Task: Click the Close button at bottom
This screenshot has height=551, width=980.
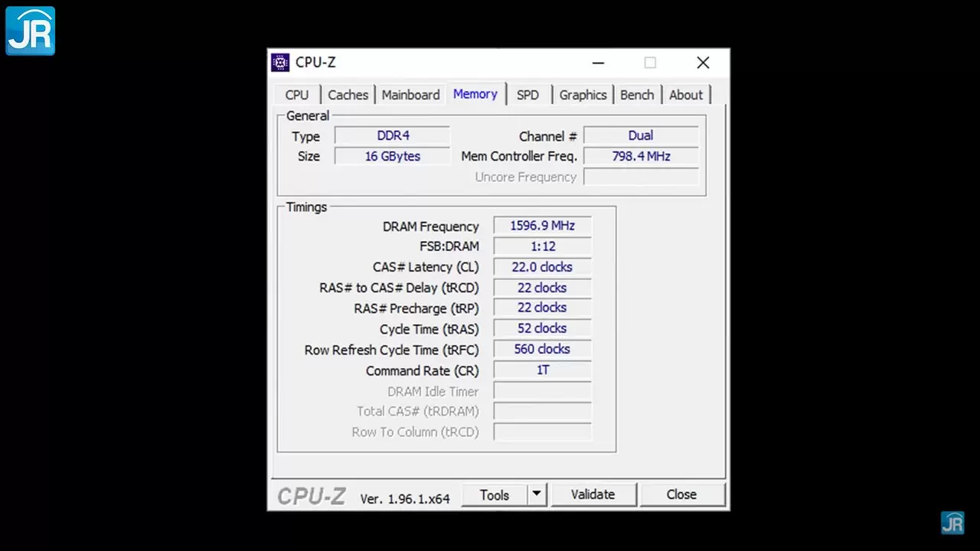Action: [x=681, y=495]
